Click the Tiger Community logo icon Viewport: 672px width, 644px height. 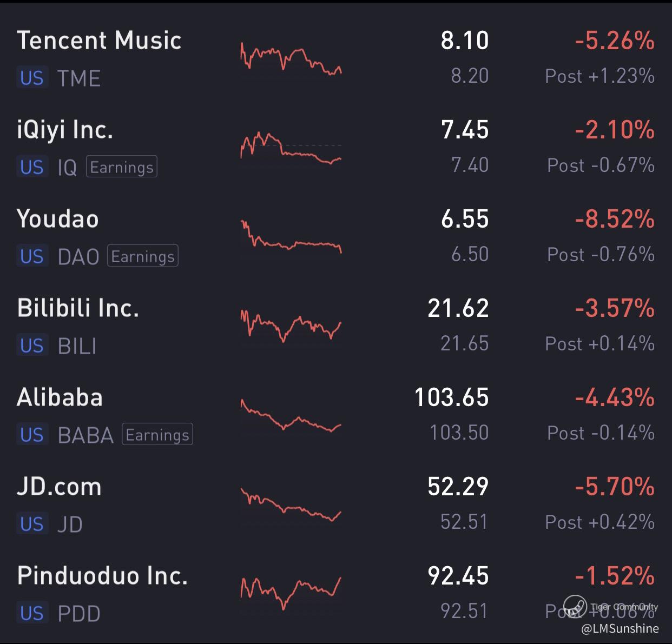tap(575, 606)
